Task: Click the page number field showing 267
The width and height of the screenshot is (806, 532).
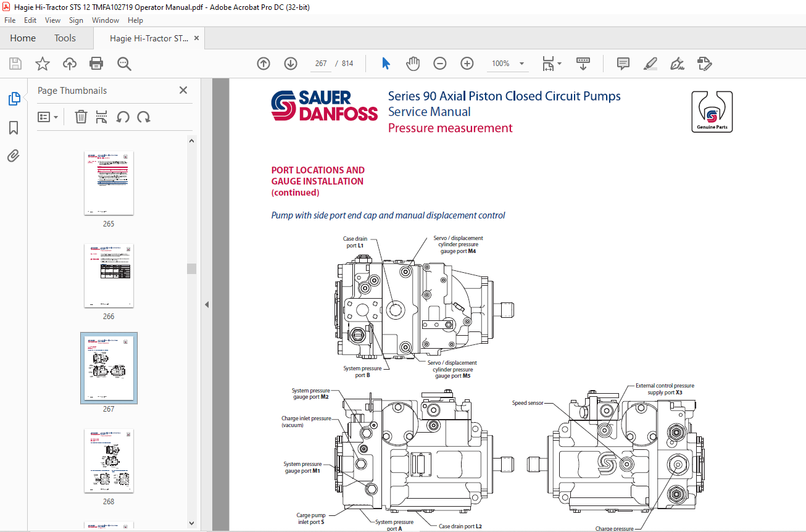Action: click(320, 64)
